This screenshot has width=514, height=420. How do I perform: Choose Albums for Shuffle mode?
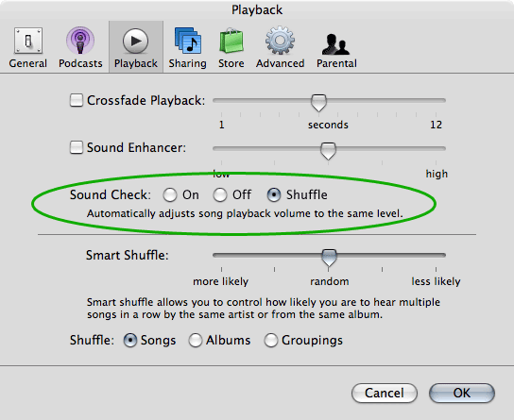click(x=195, y=341)
